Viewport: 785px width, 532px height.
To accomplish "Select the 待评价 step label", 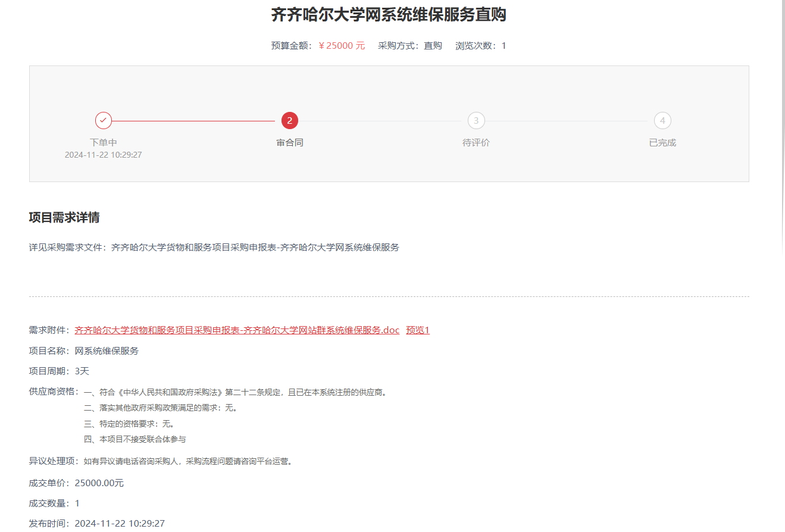I will click(x=476, y=143).
